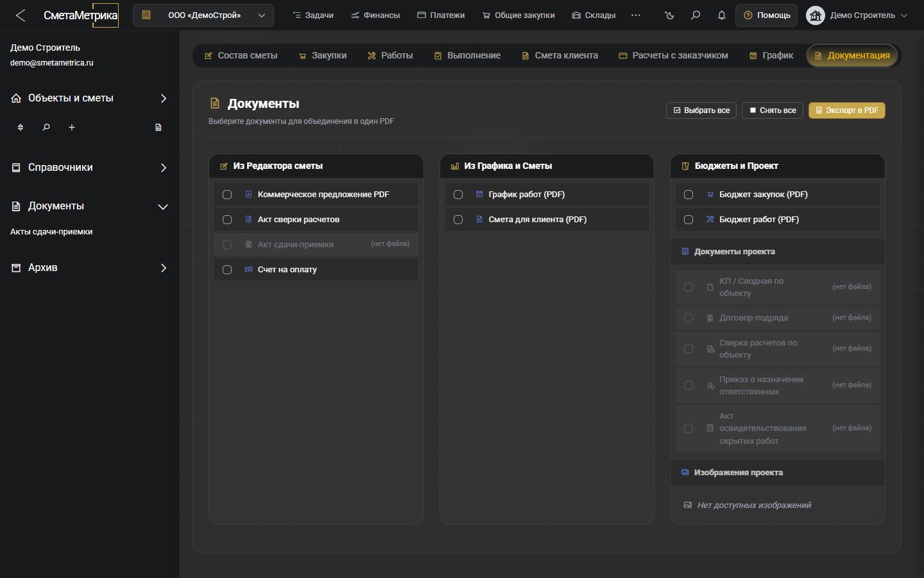Image resolution: width=924 pixels, height=578 pixels.
Task: Switch to Выполнение tab
Action: click(x=467, y=56)
